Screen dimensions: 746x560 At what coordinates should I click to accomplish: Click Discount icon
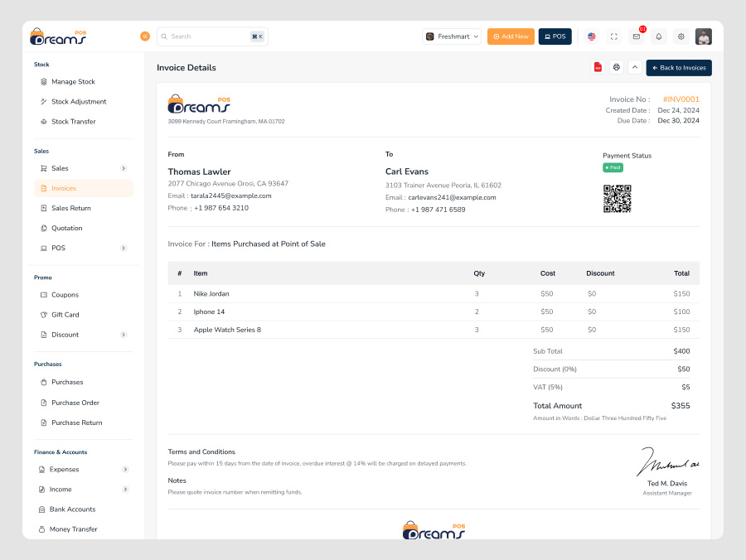point(44,335)
